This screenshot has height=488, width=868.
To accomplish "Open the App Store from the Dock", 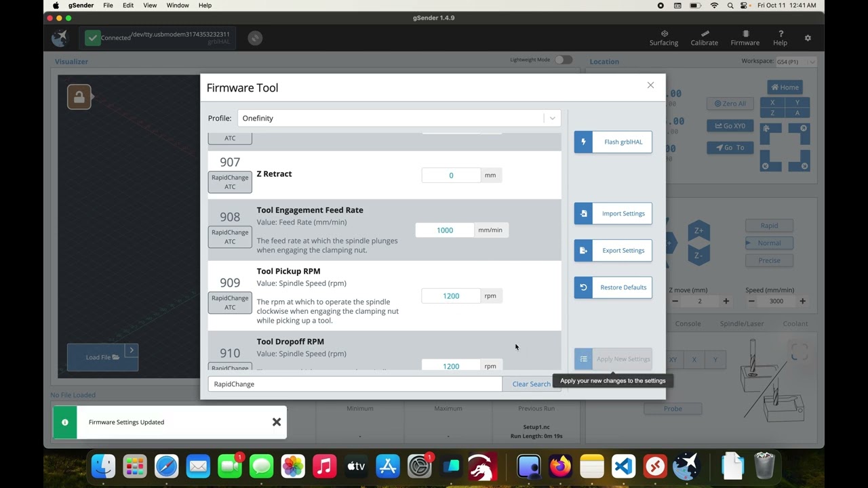I will click(388, 466).
